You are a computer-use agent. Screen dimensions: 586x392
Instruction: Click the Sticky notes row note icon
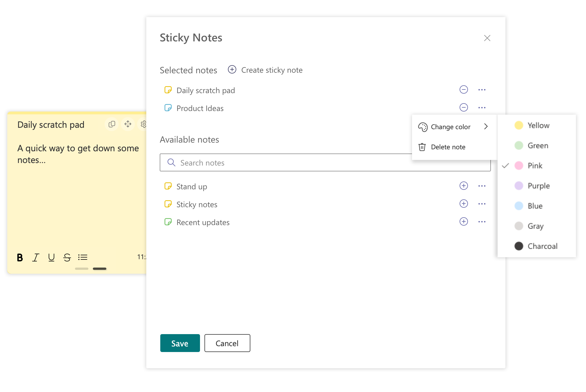pyautogui.click(x=168, y=204)
